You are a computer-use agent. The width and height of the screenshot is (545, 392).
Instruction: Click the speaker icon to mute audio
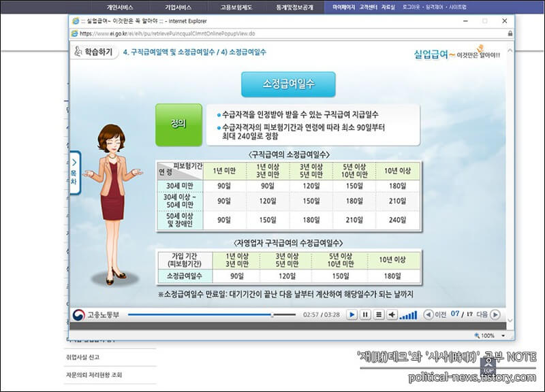[392, 314]
